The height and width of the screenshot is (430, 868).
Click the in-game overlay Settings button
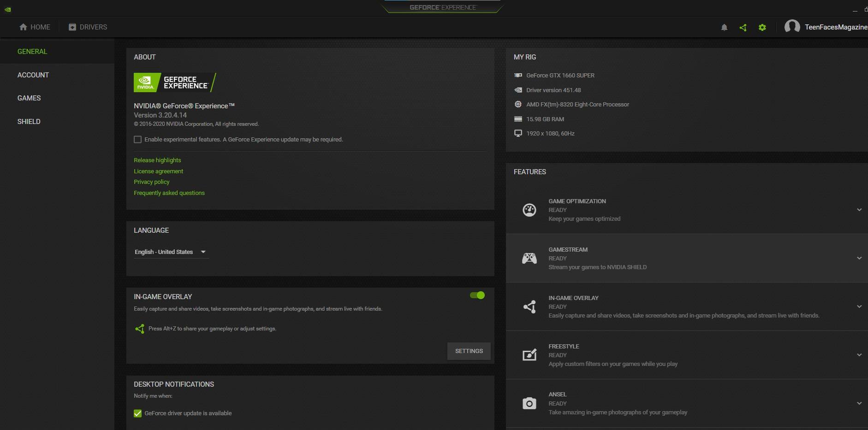(469, 351)
